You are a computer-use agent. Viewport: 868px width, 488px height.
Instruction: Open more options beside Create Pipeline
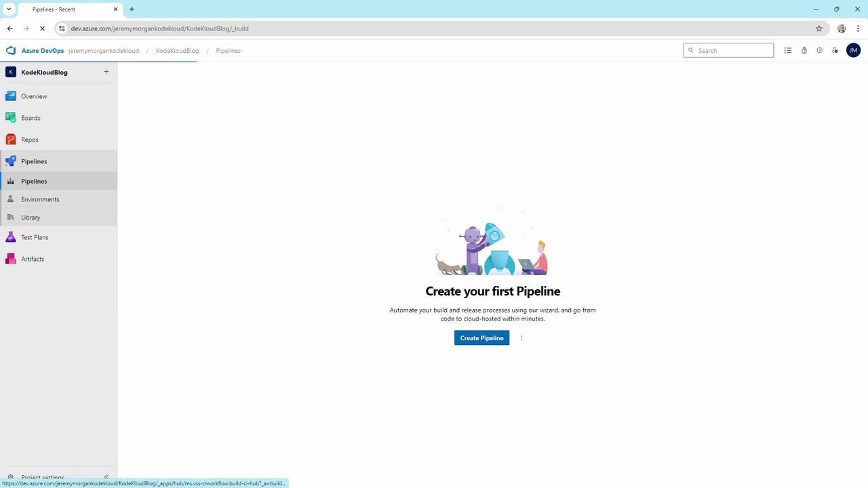click(x=521, y=338)
